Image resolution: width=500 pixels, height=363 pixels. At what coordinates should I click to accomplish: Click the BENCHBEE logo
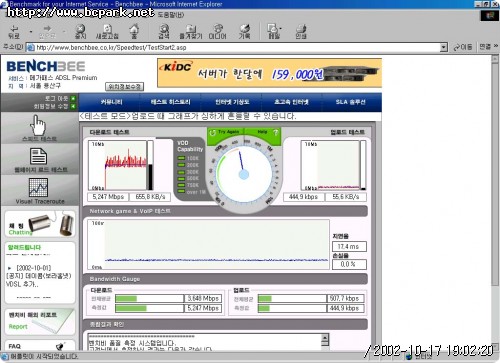point(46,66)
